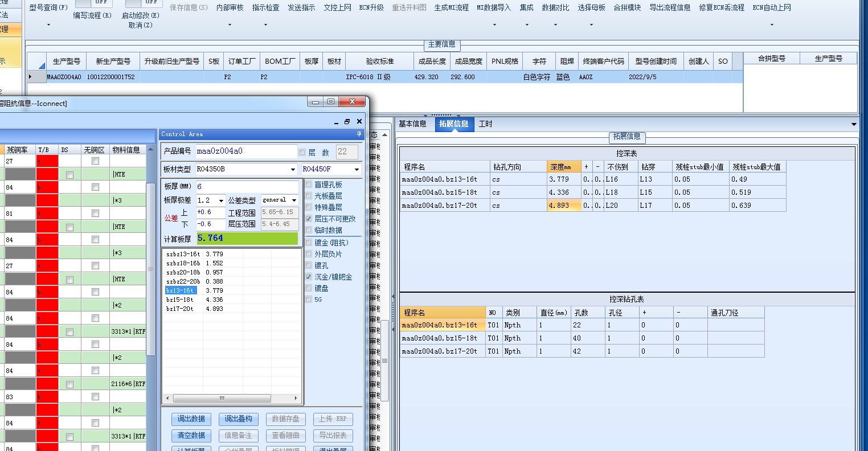The height and width of the screenshot is (451, 868).
Task: Expand dropdown arrow under 数据对比
Action: pos(555,25)
